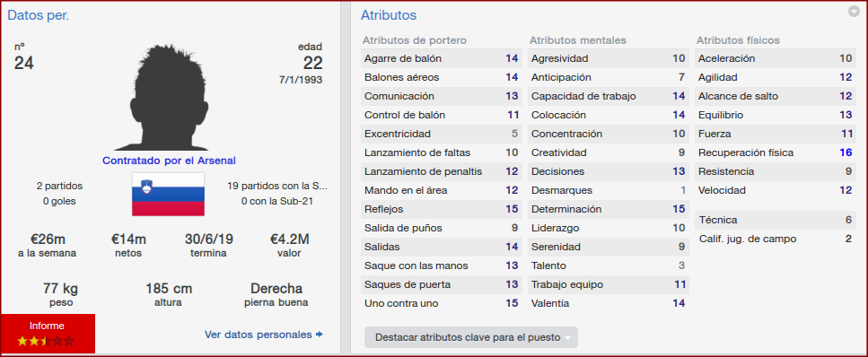Click the player silhouette portrait
Image resolution: width=868 pixels, height=357 pixels.
[170, 97]
